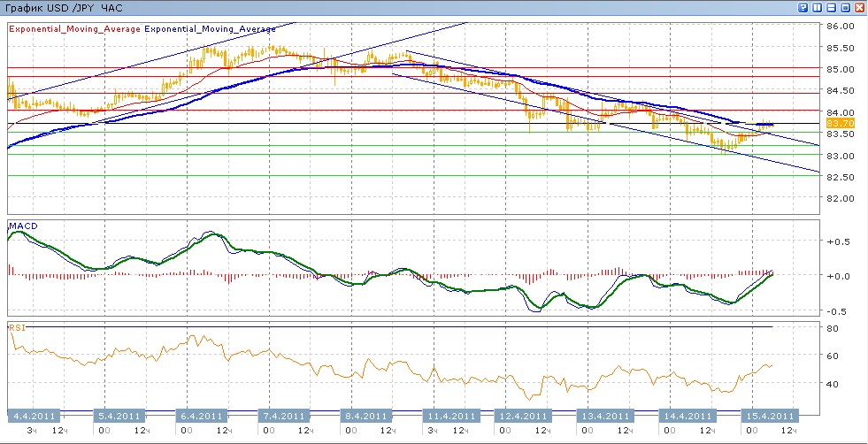Select the red Exponential_Moving_Average legend label
This screenshot has height=444, width=868.
[x=74, y=28]
